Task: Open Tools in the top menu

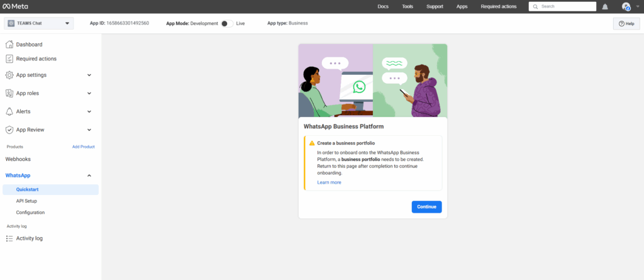Action: tap(408, 6)
